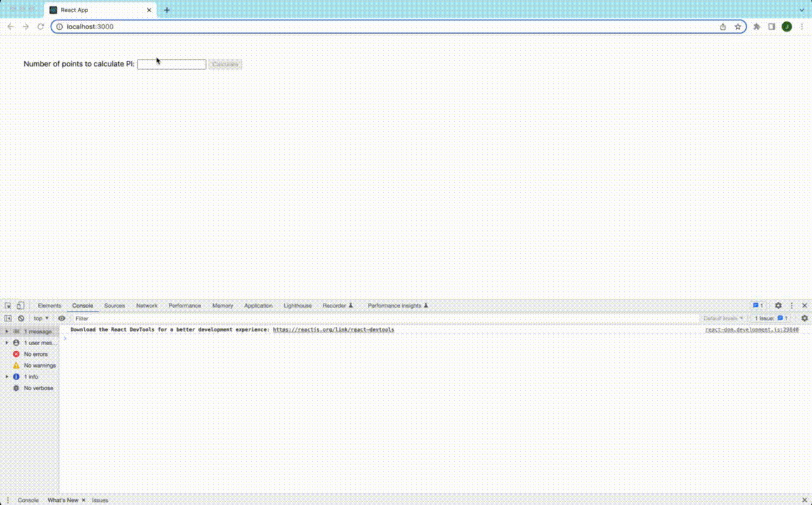Open the 'top' JavaScript context dropdown
This screenshot has height=505, width=812.
(x=41, y=318)
